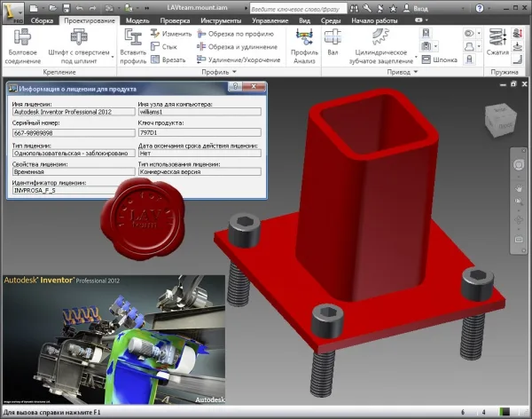Click the Шпонка key connection tool
The width and height of the screenshot is (532, 419).
[440, 59]
